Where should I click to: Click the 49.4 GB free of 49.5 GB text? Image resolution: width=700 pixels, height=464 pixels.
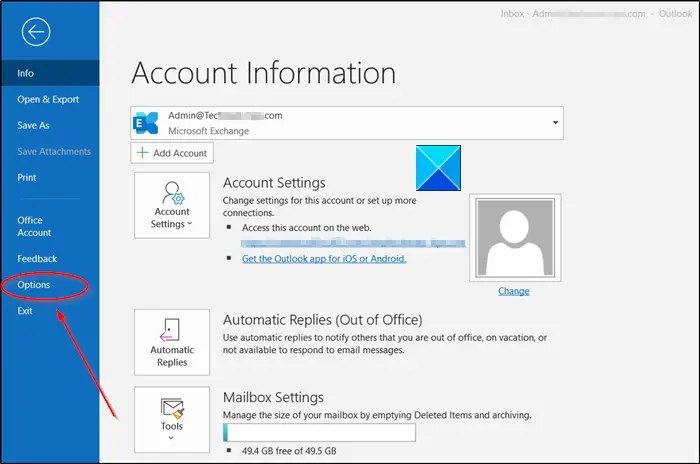pyautogui.click(x=289, y=451)
